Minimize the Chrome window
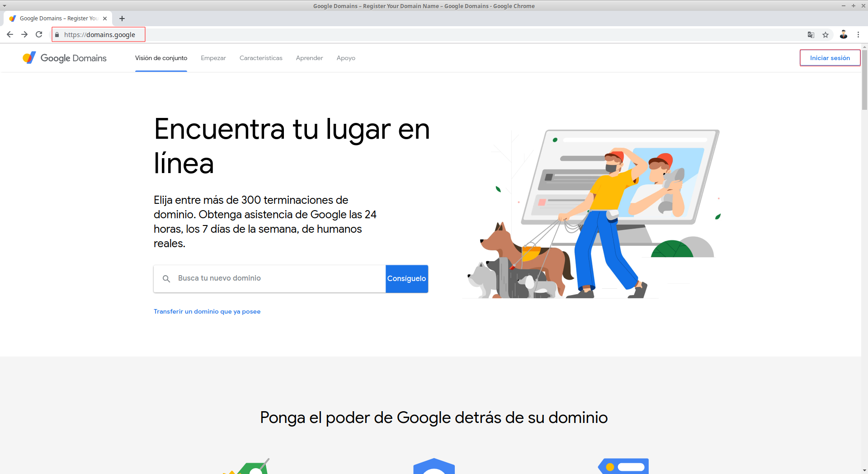 843,6
